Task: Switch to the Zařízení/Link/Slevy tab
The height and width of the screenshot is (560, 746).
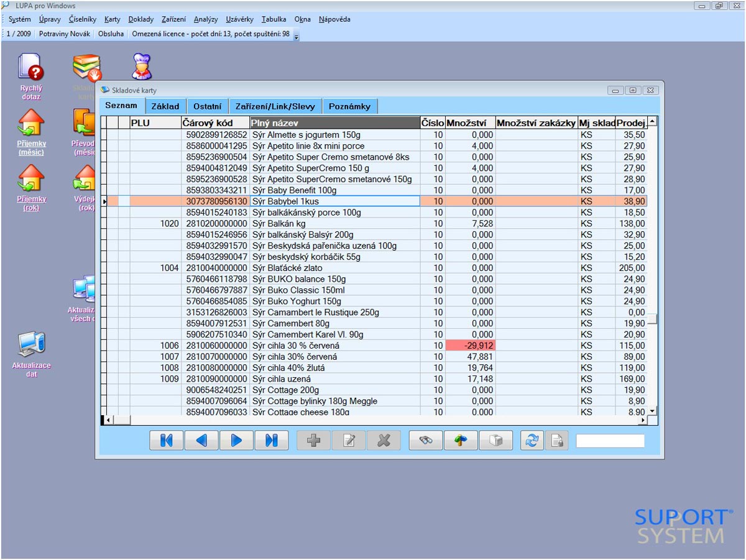Action: pyautogui.click(x=275, y=106)
